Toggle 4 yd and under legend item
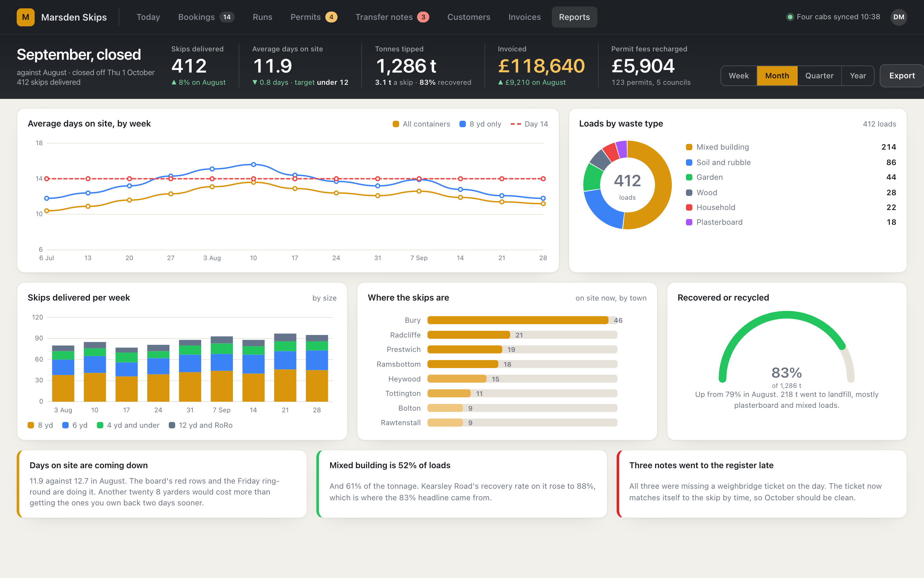The width and height of the screenshot is (924, 578). (128, 425)
